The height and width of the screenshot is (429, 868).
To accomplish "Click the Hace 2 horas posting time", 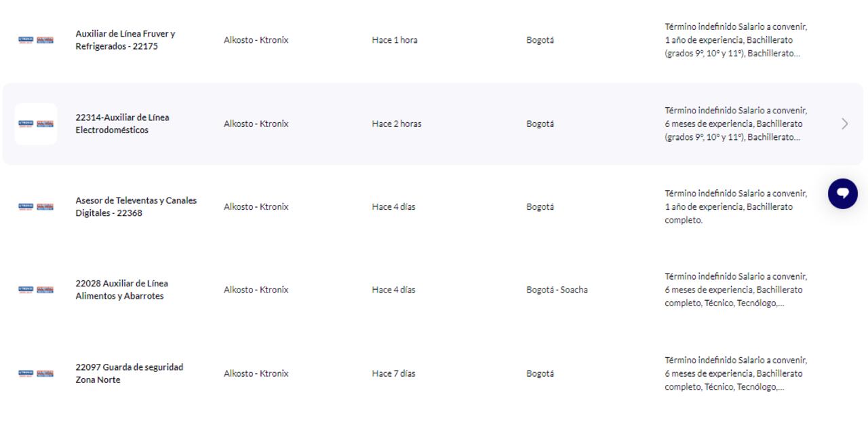I will 397,124.
